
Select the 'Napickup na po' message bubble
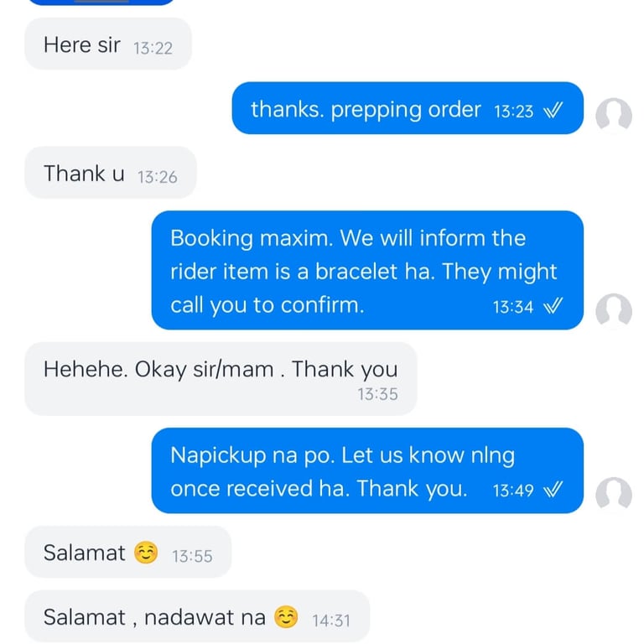point(367,470)
